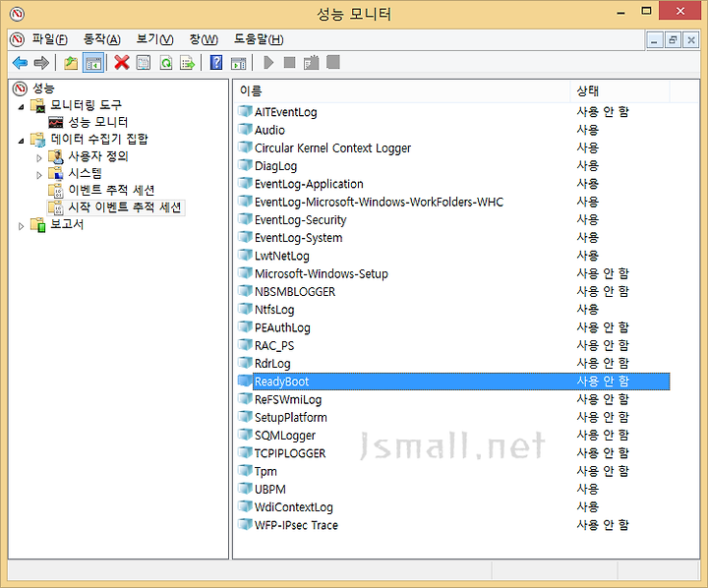Click the 사용자 정의 folder icon
708x588 pixels.
[55, 156]
